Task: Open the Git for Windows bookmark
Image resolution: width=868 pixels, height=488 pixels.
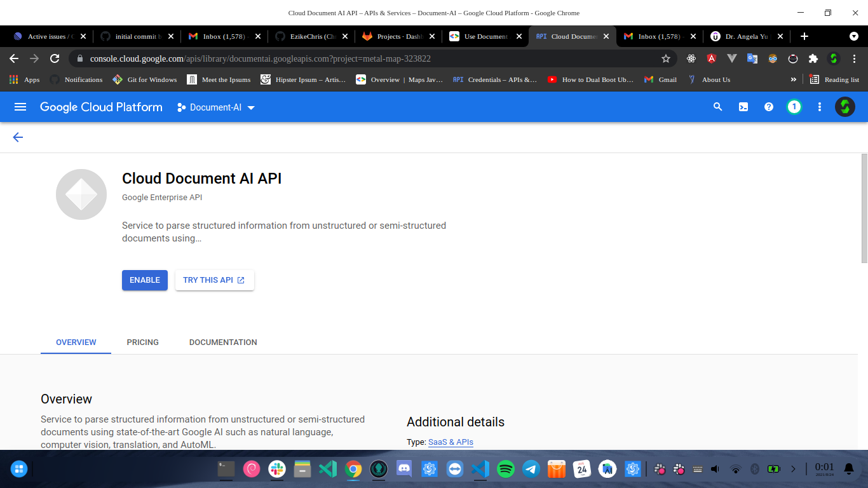Action: 145,79
